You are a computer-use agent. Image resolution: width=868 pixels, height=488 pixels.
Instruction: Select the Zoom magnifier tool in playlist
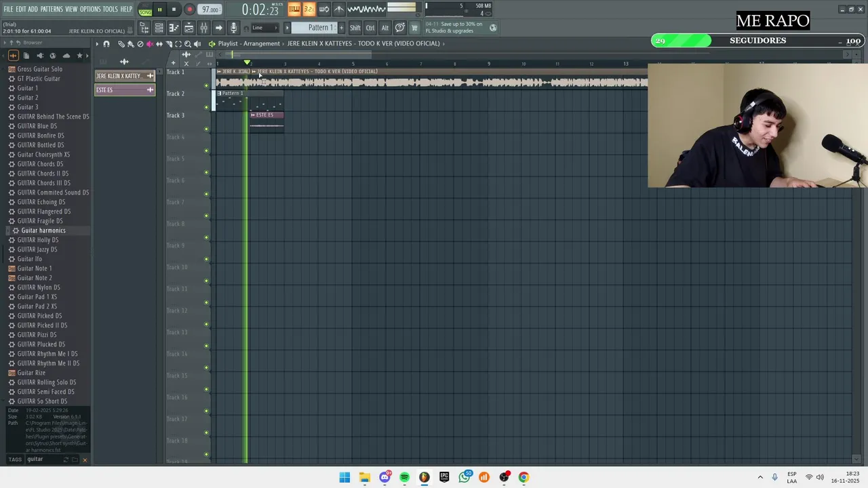pos(188,44)
